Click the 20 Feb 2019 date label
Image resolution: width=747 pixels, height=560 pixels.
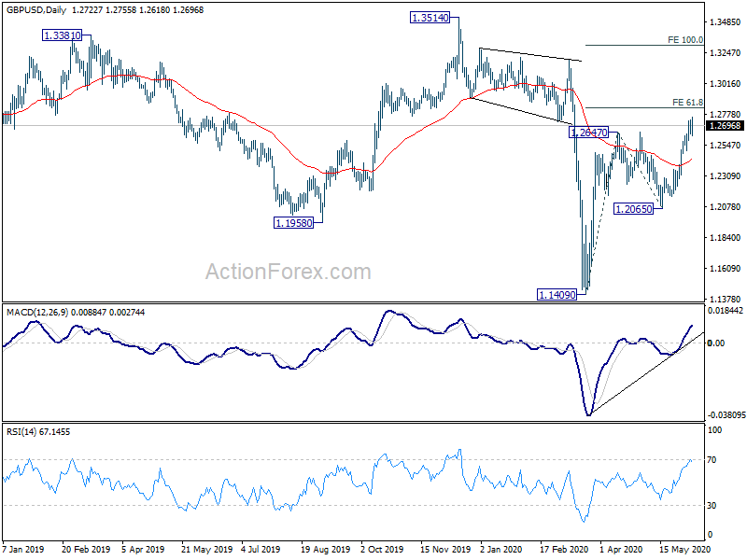coord(86,549)
